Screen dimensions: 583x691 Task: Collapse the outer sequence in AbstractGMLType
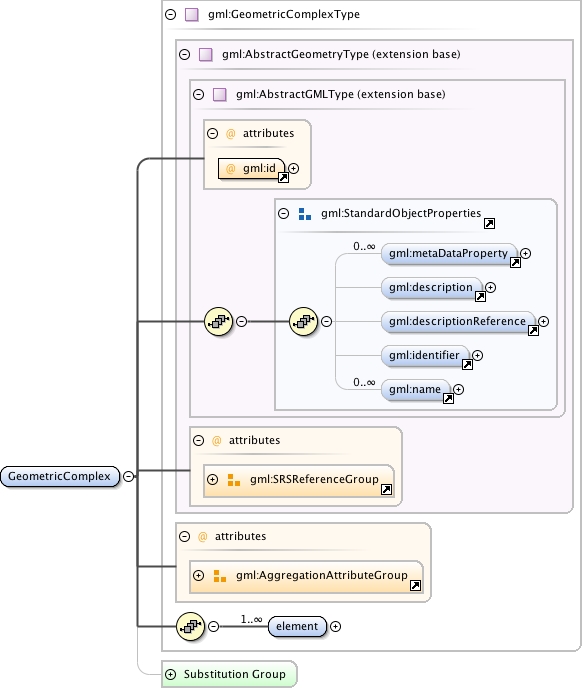tap(241, 321)
